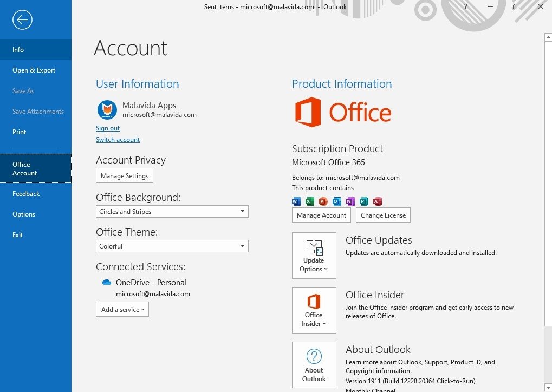Screen dimensions: 552x392
Task: Select the Info menu item
Action: [36, 50]
